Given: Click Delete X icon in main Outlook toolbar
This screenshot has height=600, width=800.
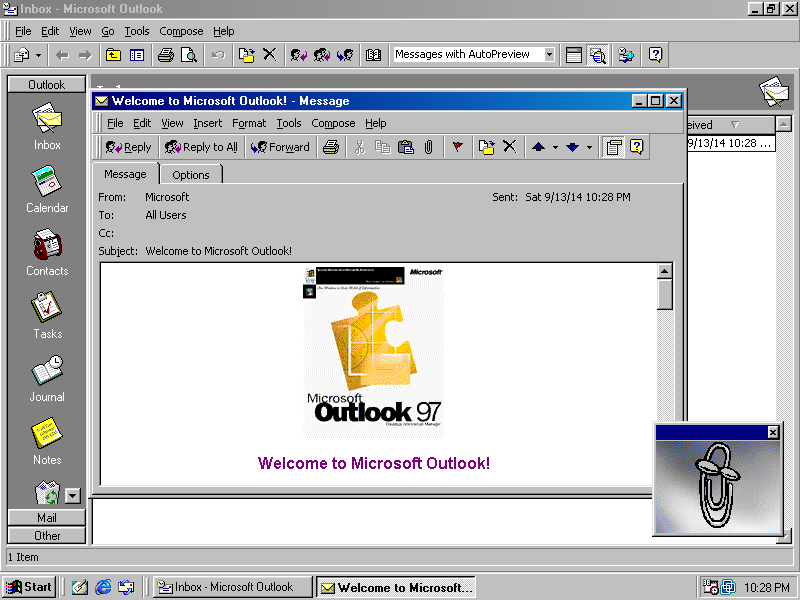Looking at the screenshot, I should click(x=269, y=55).
